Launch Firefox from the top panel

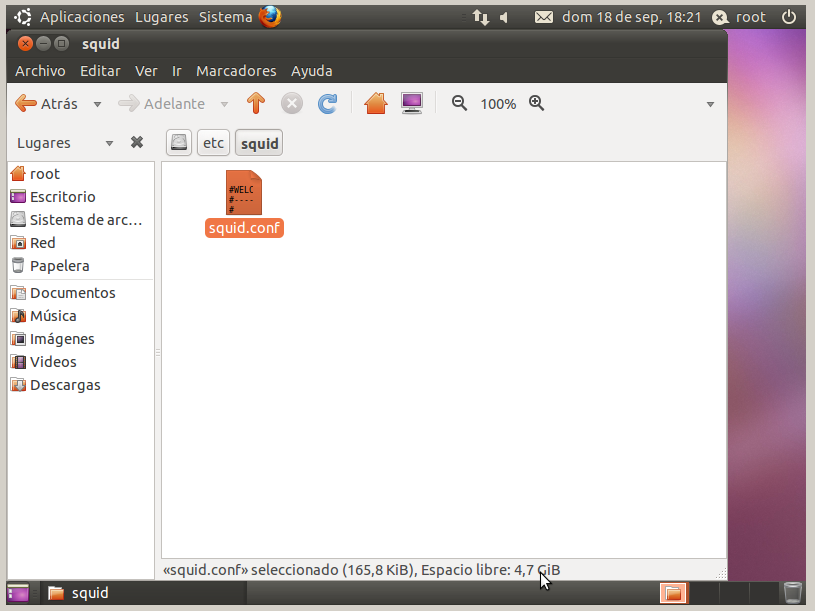(270, 17)
